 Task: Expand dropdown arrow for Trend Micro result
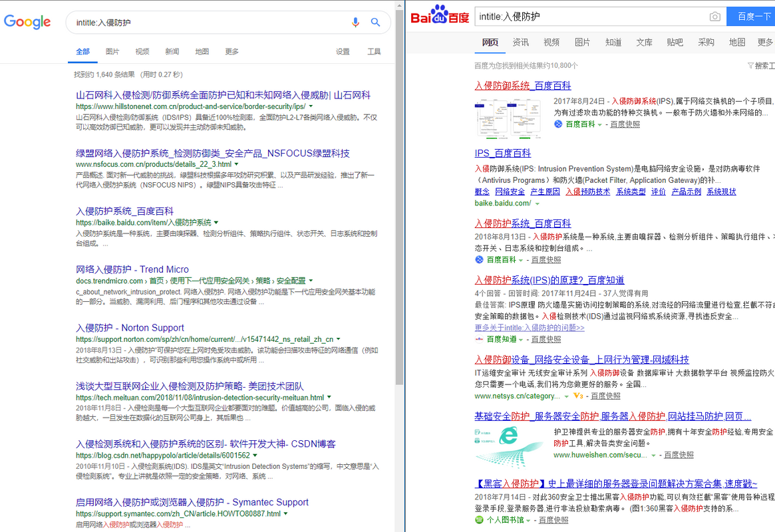pyautogui.click(x=311, y=281)
